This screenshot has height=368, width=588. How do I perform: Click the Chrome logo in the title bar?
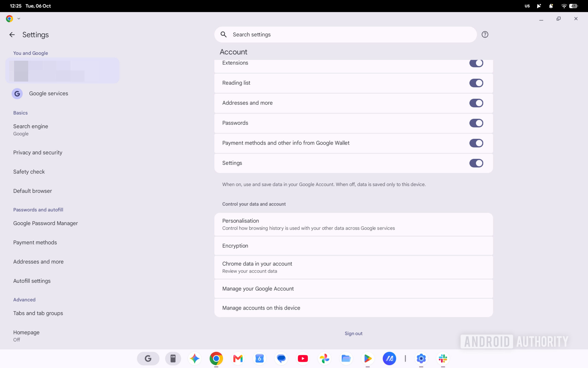9,18
